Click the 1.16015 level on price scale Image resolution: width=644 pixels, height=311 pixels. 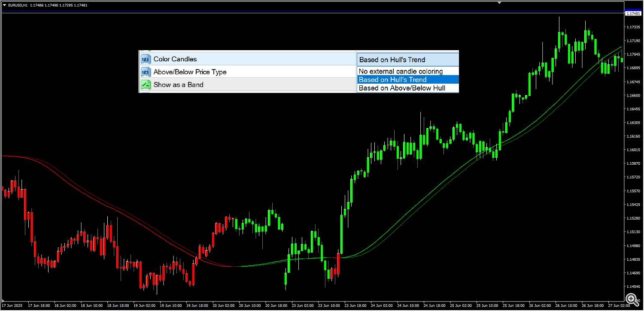pos(633,150)
